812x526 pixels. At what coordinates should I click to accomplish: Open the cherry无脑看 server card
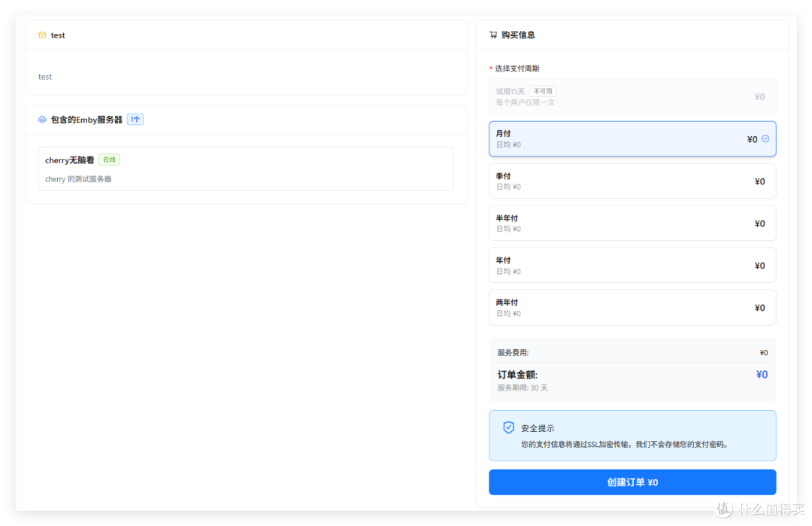pyautogui.click(x=246, y=169)
